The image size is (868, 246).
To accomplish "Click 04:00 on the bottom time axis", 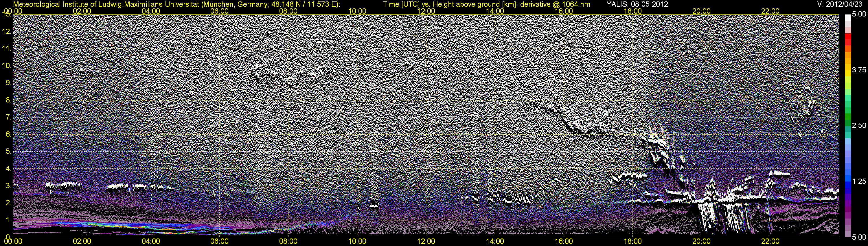I will pyautogui.click(x=151, y=241).
